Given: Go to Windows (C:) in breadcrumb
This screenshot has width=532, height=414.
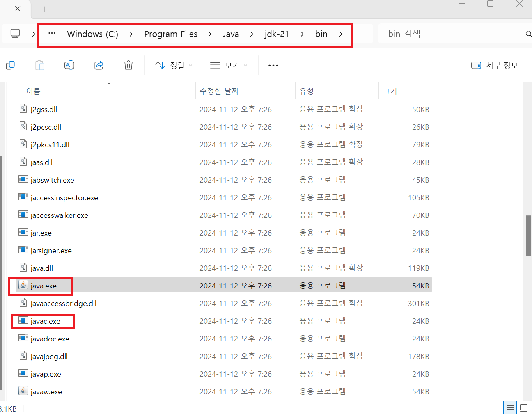Looking at the screenshot, I should [93, 34].
